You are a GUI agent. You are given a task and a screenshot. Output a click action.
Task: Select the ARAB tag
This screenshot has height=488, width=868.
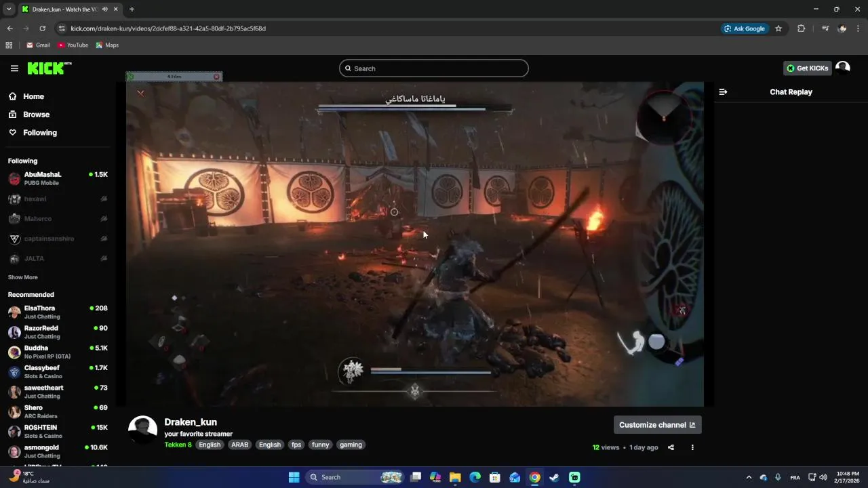point(240,445)
